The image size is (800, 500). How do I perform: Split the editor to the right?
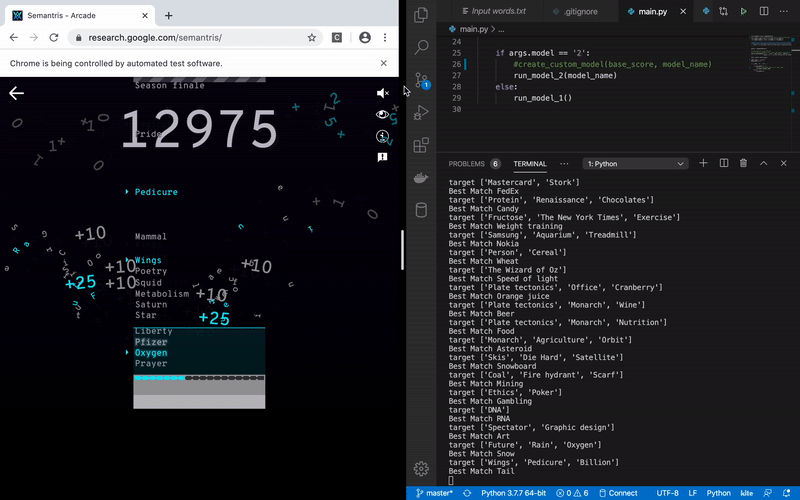click(764, 11)
